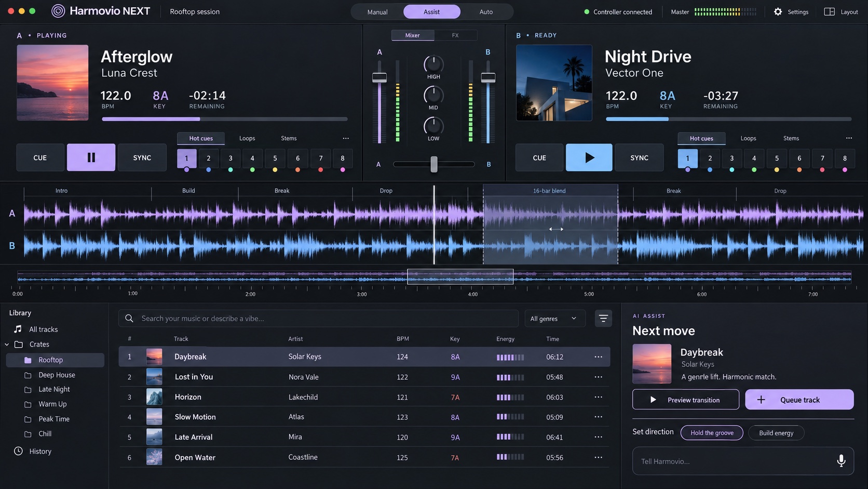Open more options for Daybreak row
The image size is (868, 489).
point(598,357)
